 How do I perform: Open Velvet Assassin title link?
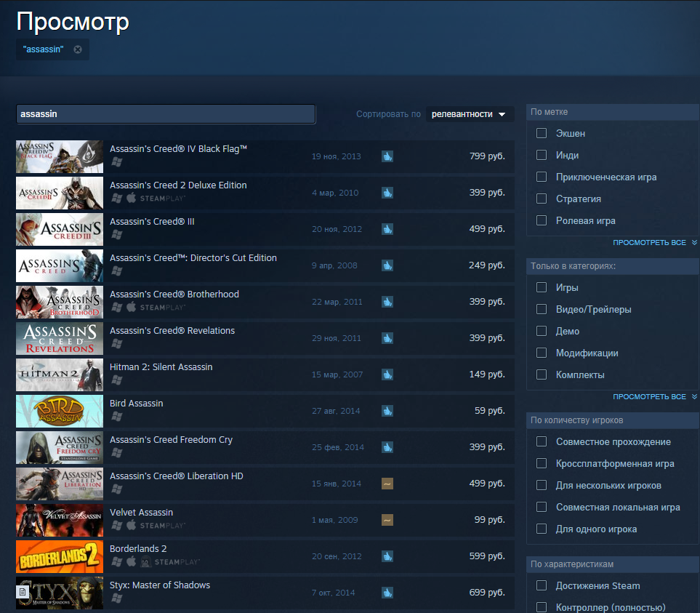pos(141,513)
